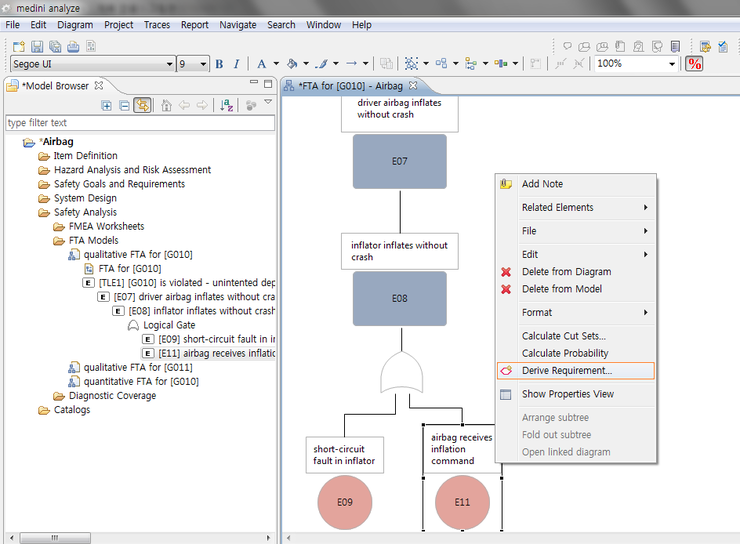Click Calculate Cut Sets in context menu
The height and width of the screenshot is (544, 740).
(563, 336)
